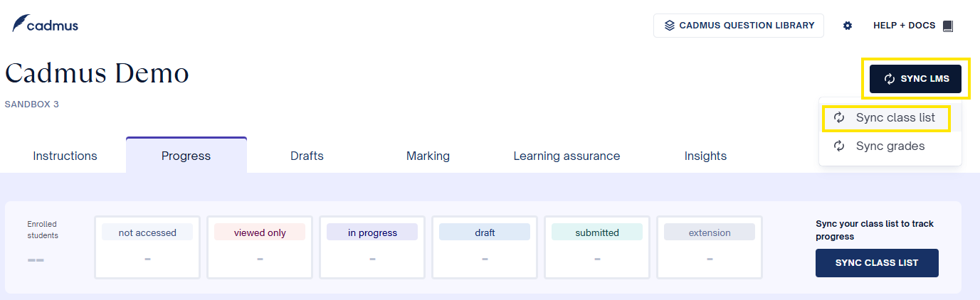Viewport: 980px width, 300px height.
Task: Switch to the Instructions tab
Action: [65, 156]
